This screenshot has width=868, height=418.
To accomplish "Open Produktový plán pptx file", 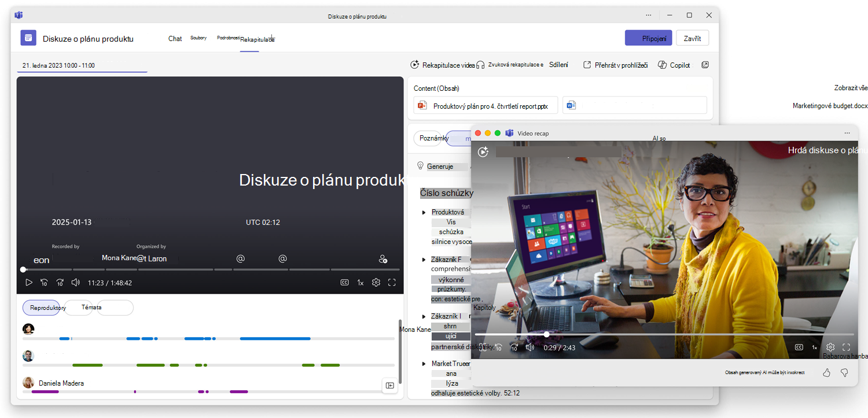I will [x=486, y=105].
